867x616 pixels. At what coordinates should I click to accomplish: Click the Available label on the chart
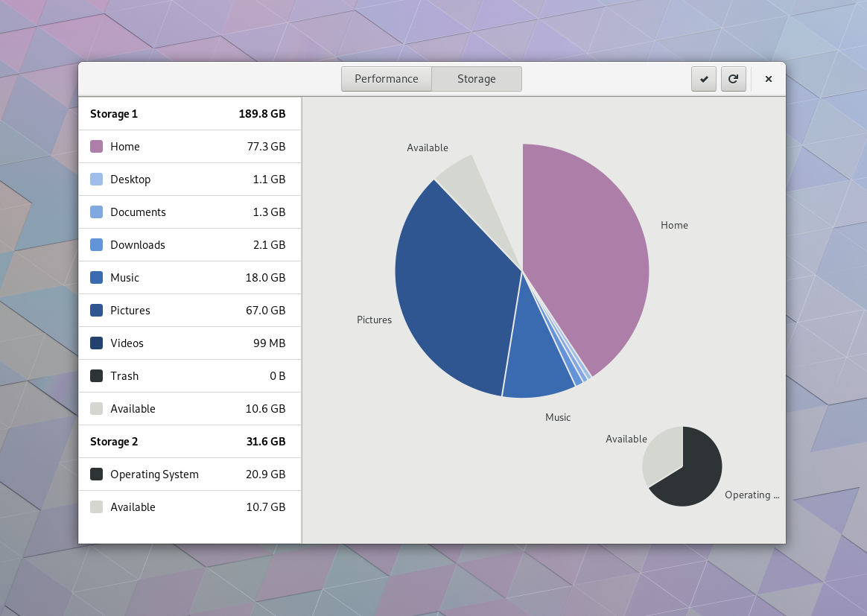coord(428,147)
